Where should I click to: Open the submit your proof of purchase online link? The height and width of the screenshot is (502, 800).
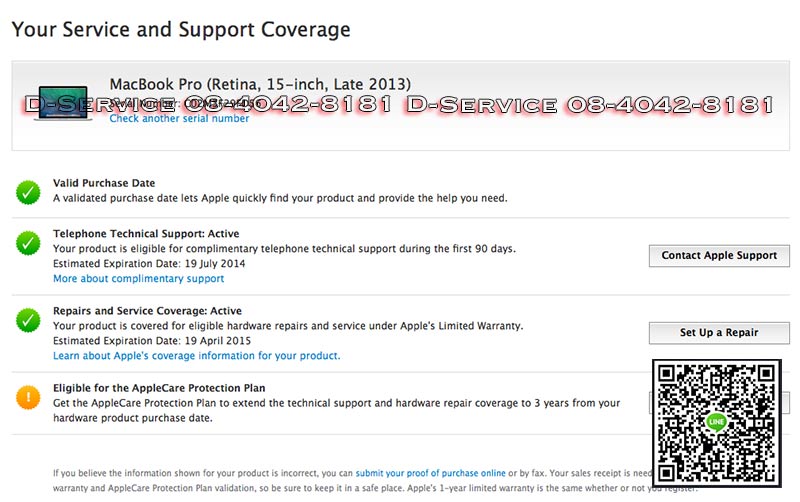[x=430, y=472]
